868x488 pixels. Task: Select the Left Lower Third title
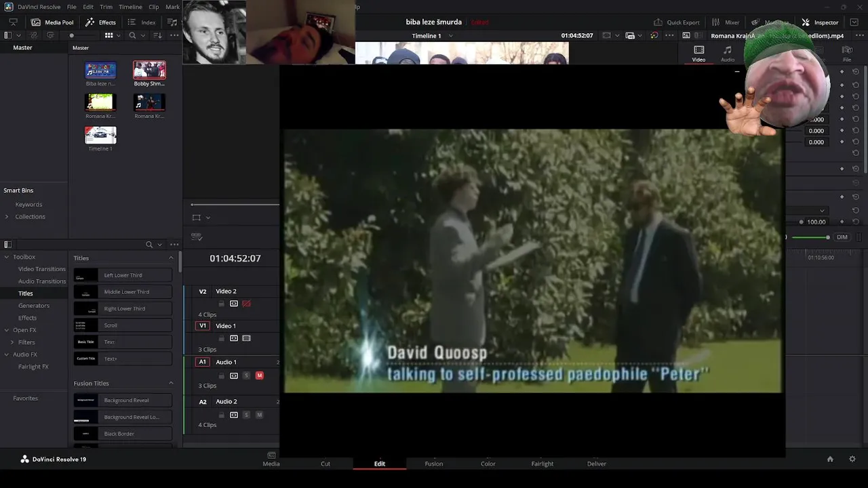(123, 275)
